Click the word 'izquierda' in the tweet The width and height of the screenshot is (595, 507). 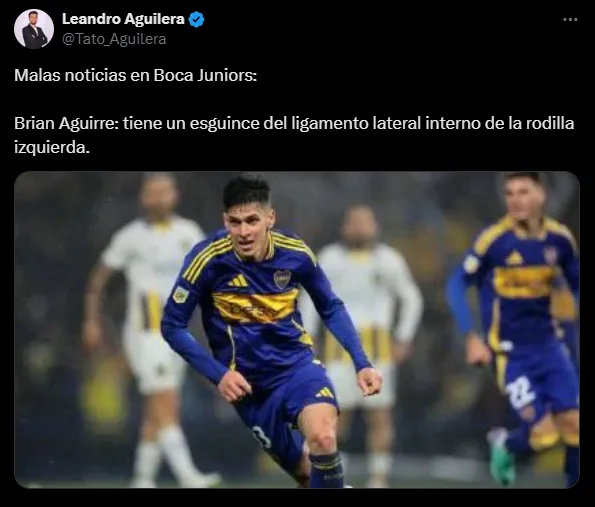(50, 147)
